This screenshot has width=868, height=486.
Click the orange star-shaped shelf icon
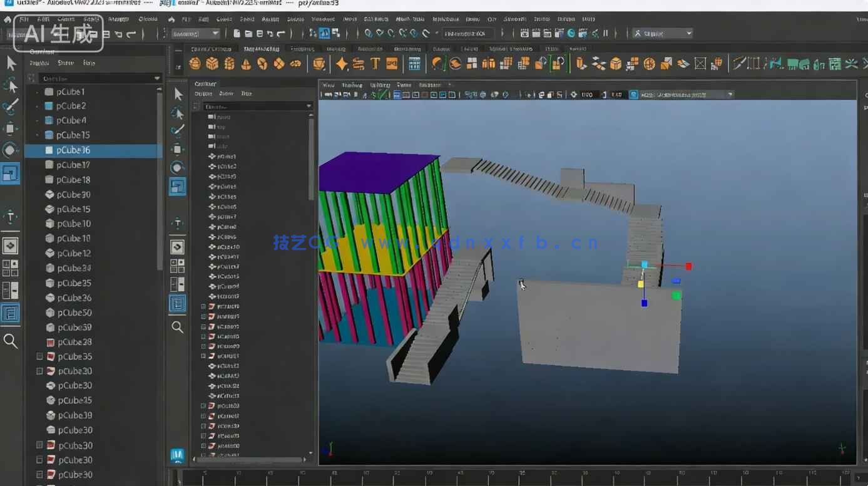[342, 63]
